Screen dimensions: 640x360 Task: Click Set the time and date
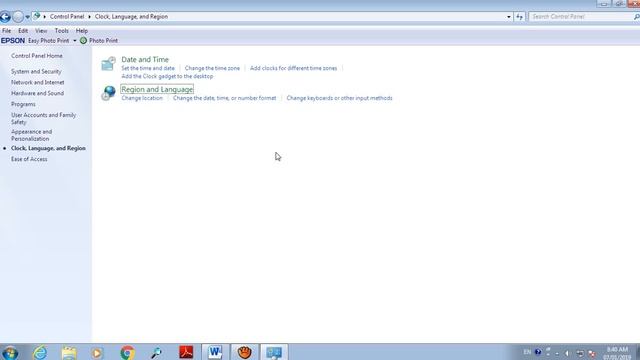(x=148, y=68)
